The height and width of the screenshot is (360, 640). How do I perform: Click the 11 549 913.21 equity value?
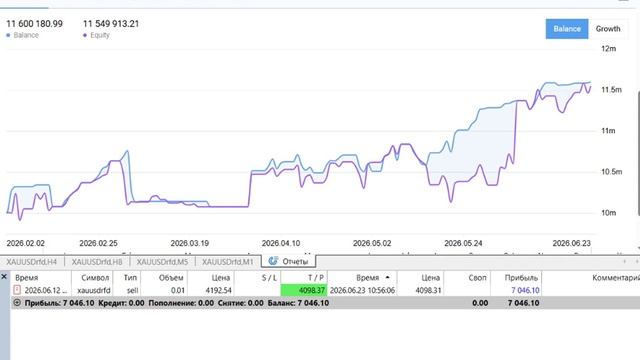point(111,24)
